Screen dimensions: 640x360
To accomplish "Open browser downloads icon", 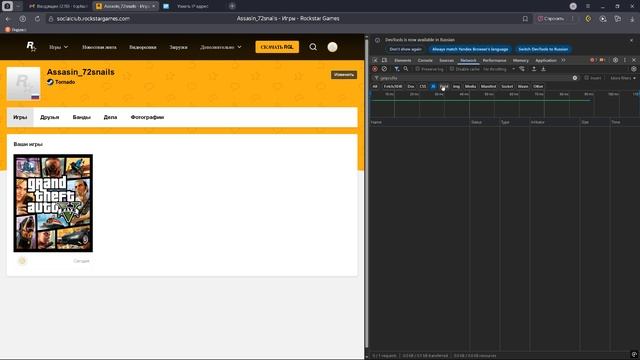I will 632,19.
